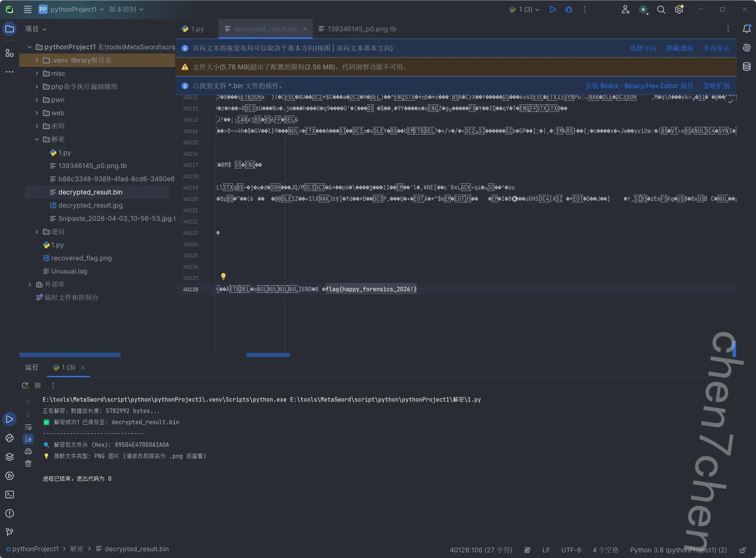Open the run configuration dropdown 1 (3)

524,9
